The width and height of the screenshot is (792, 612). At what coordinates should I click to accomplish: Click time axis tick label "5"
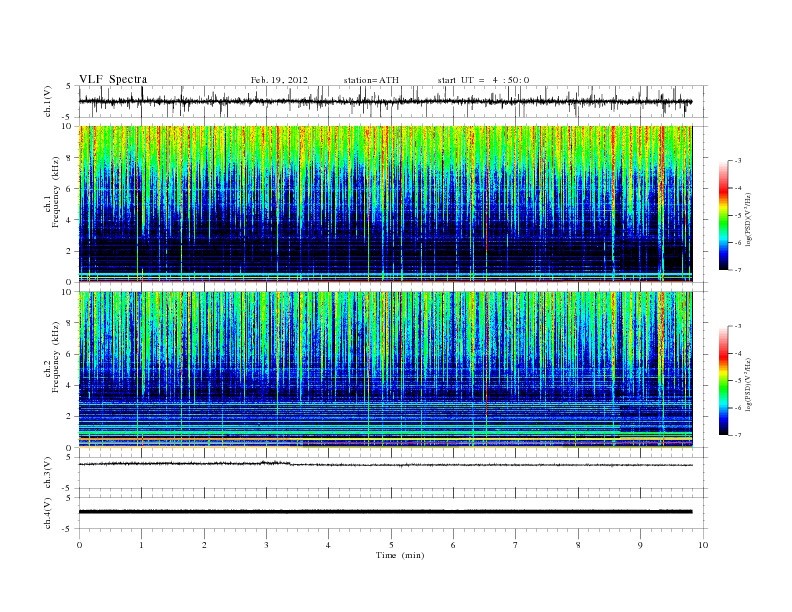coord(391,545)
